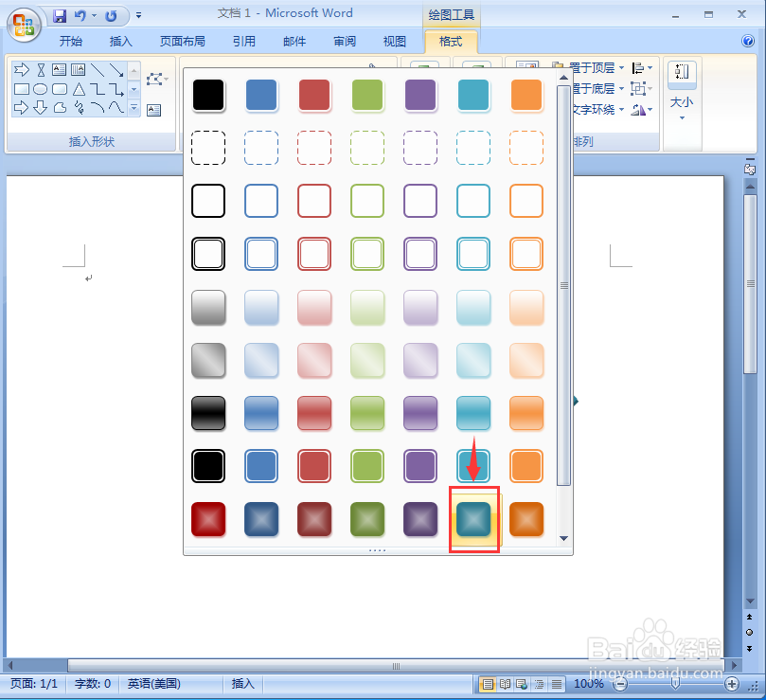Open the undo history dropdown arrow
Image resolution: width=766 pixels, height=700 pixels.
(95, 16)
